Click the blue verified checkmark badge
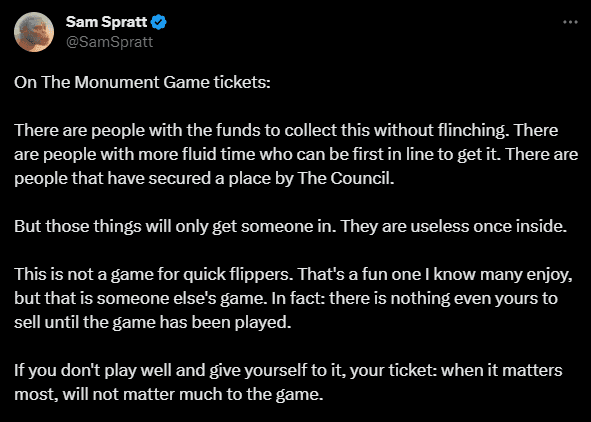591x422 pixels. click(158, 22)
